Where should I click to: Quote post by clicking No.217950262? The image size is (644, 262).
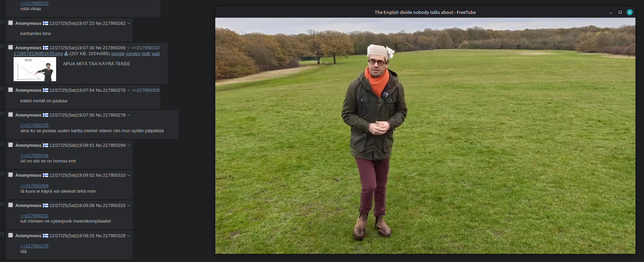point(111,23)
